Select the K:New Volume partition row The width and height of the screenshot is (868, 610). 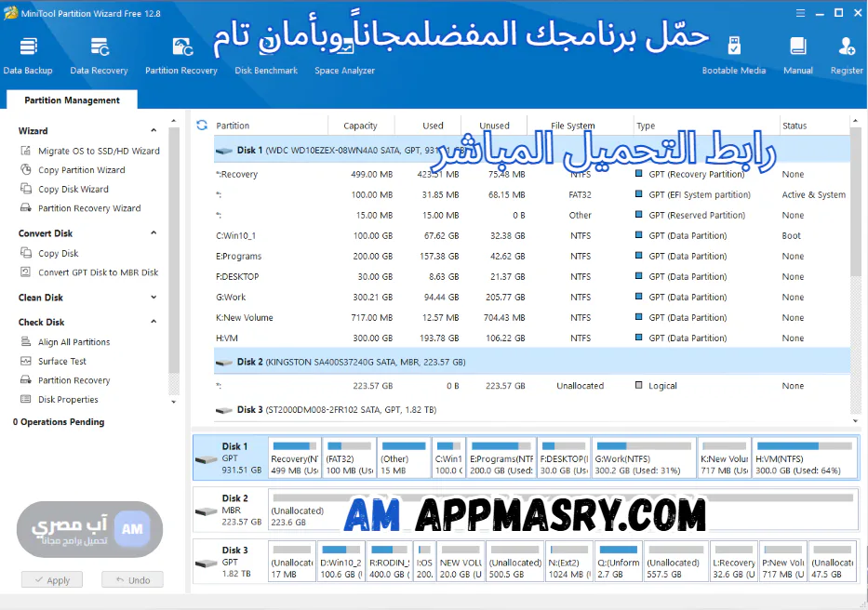pyautogui.click(x=532, y=318)
